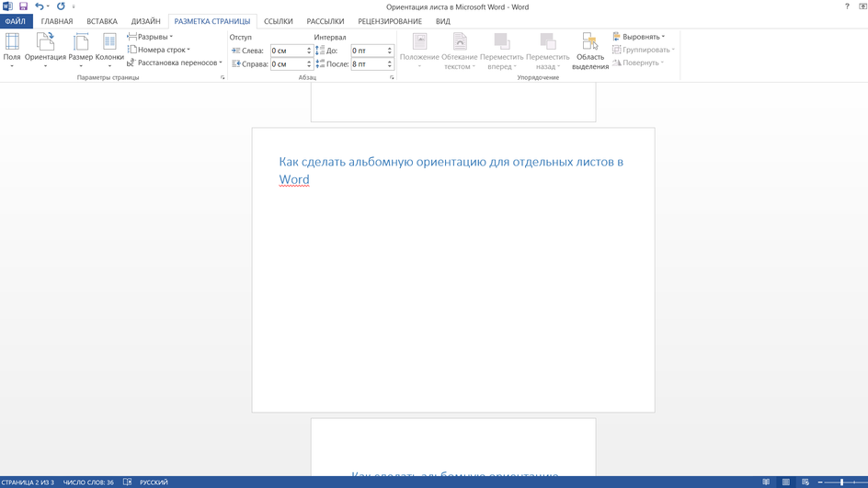The image size is (868, 488).
Task: Click the zoom slider handle
Action: pos(841,482)
